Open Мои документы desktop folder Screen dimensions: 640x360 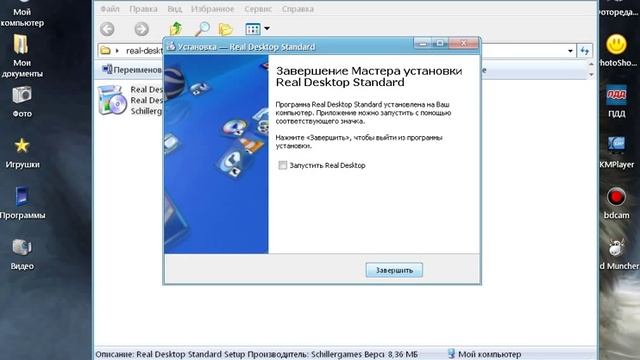pyautogui.click(x=22, y=56)
